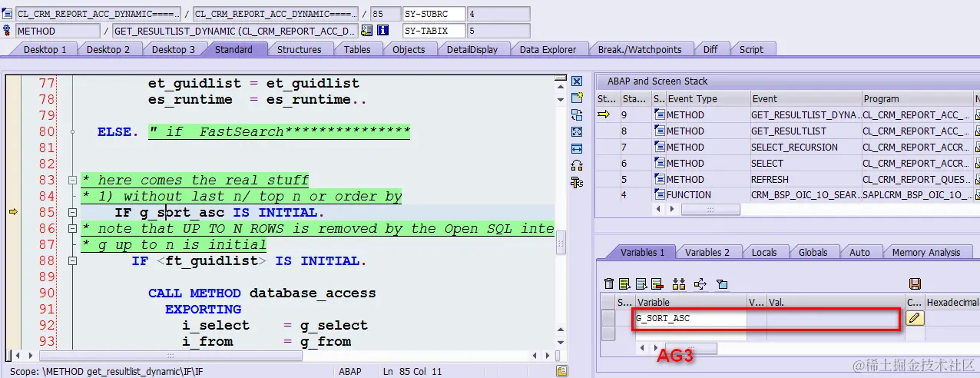
Task: Open the Objects tab
Action: [409, 49]
